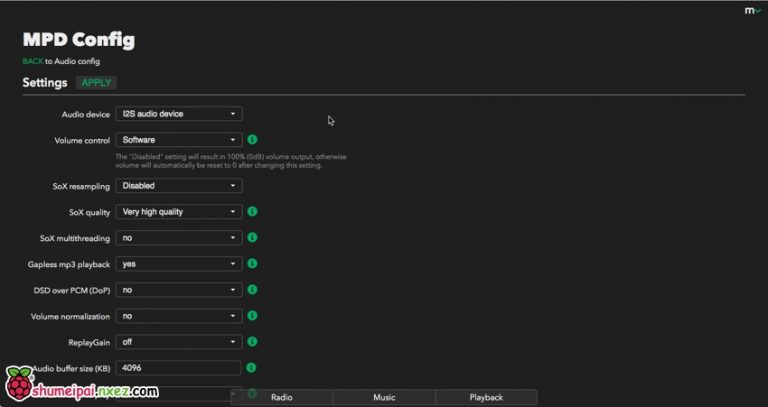768x407 pixels.
Task: Expand the ReplayGain dropdown
Action: (x=179, y=342)
